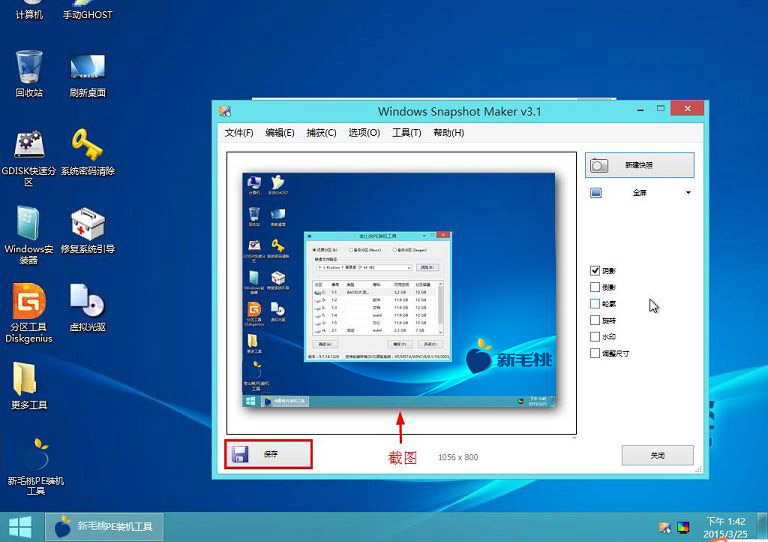Open the 工具(T) menu
768x542 pixels.
tap(407, 133)
